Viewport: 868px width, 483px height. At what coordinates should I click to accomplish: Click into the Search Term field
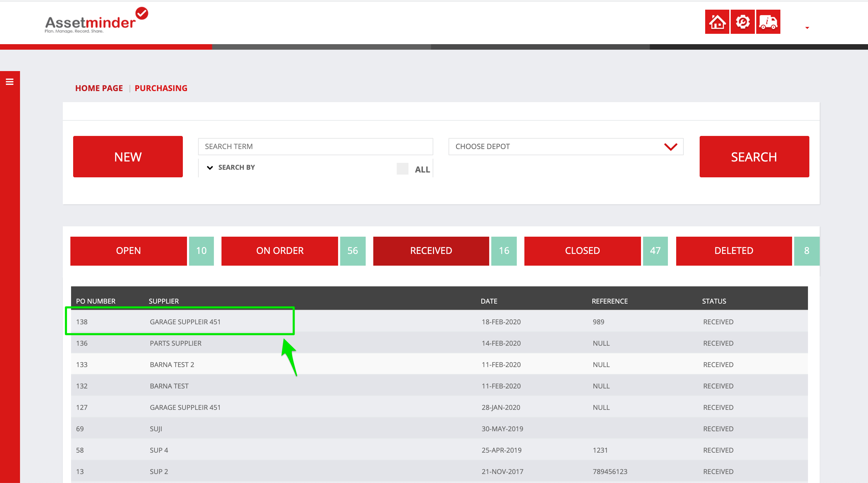(315, 147)
